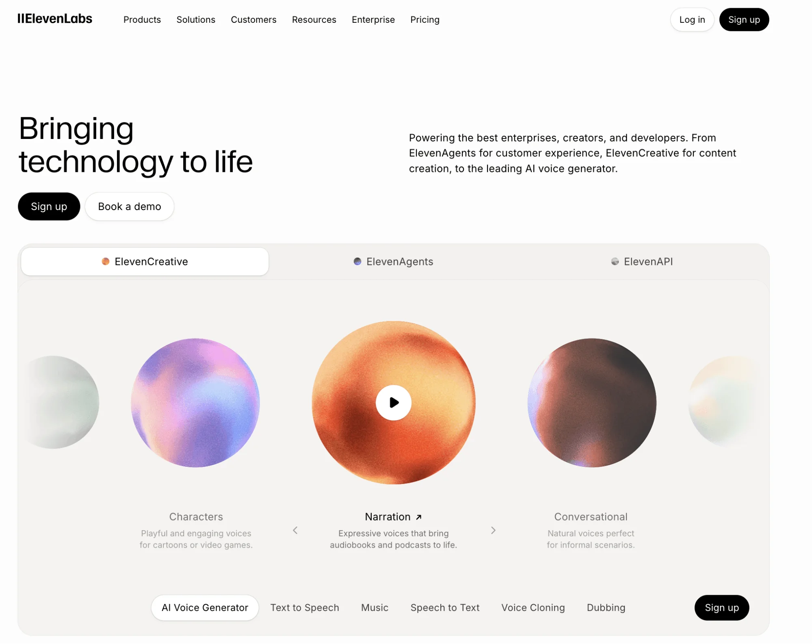Switch to the ElevenAgents tab
Image resolution: width=812 pixels, height=644 pixels.
click(x=393, y=262)
